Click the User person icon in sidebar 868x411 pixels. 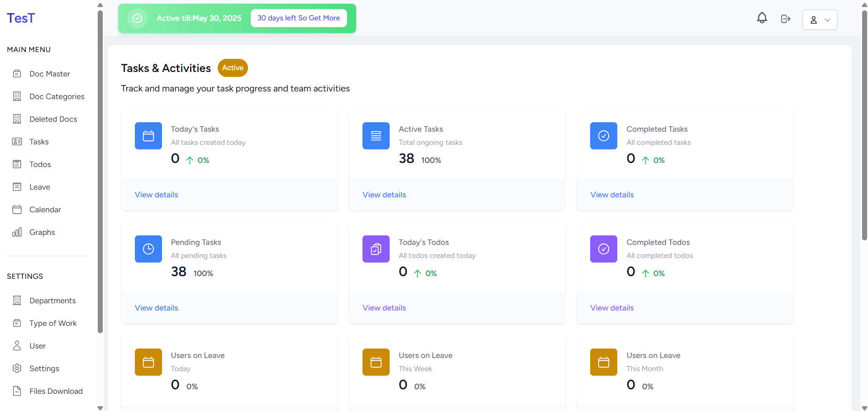[x=17, y=346]
